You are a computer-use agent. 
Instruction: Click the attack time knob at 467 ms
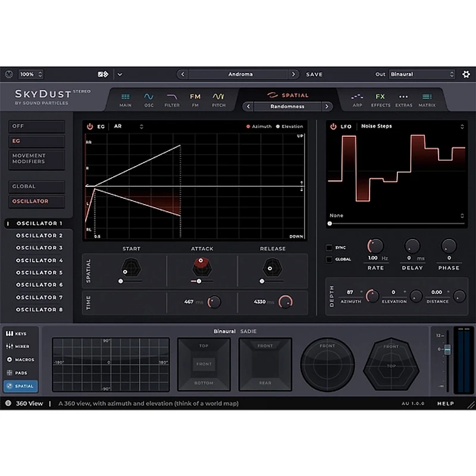click(x=214, y=302)
